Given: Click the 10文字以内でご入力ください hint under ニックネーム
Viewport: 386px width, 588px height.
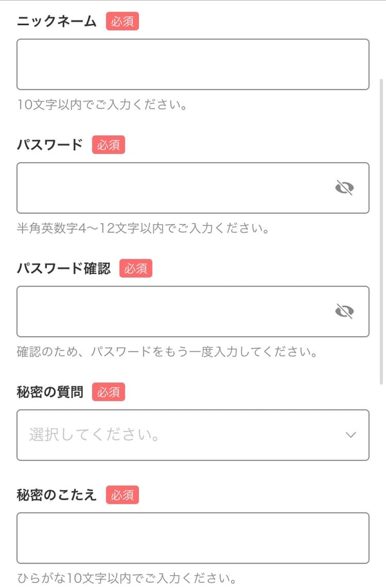Looking at the screenshot, I should pos(102,104).
